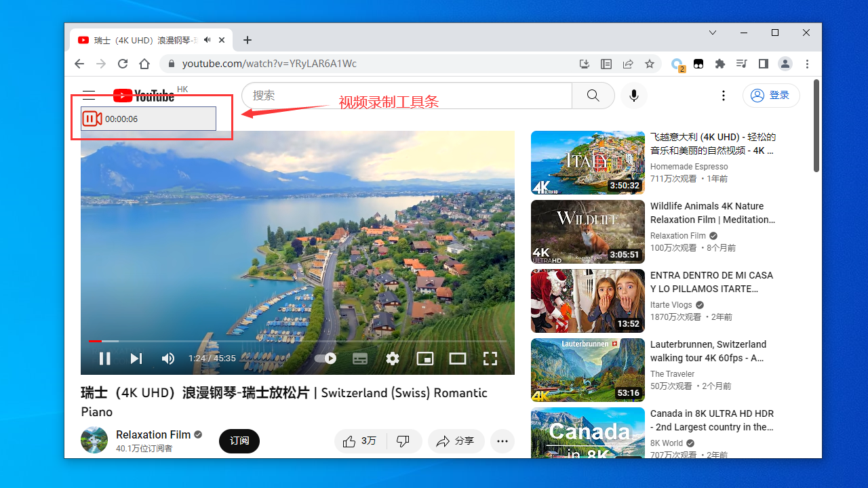Viewport: 868px width, 488px height.
Task: Click the red recording camera icon
Action: tap(92, 118)
